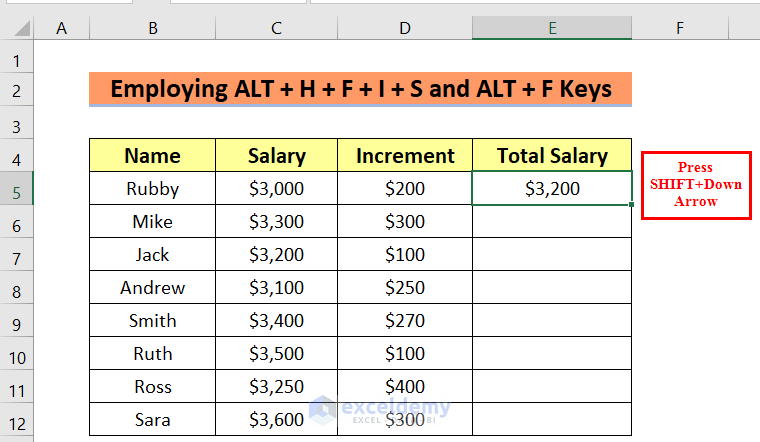Click Andrew's salary cell $3,100

coord(276,288)
